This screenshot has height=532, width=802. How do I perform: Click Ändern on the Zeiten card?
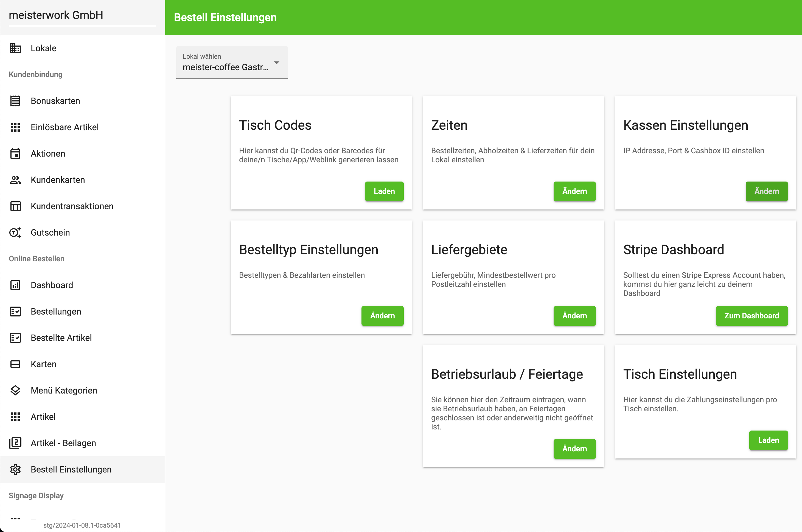pyautogui.click(x=574, y=191)
